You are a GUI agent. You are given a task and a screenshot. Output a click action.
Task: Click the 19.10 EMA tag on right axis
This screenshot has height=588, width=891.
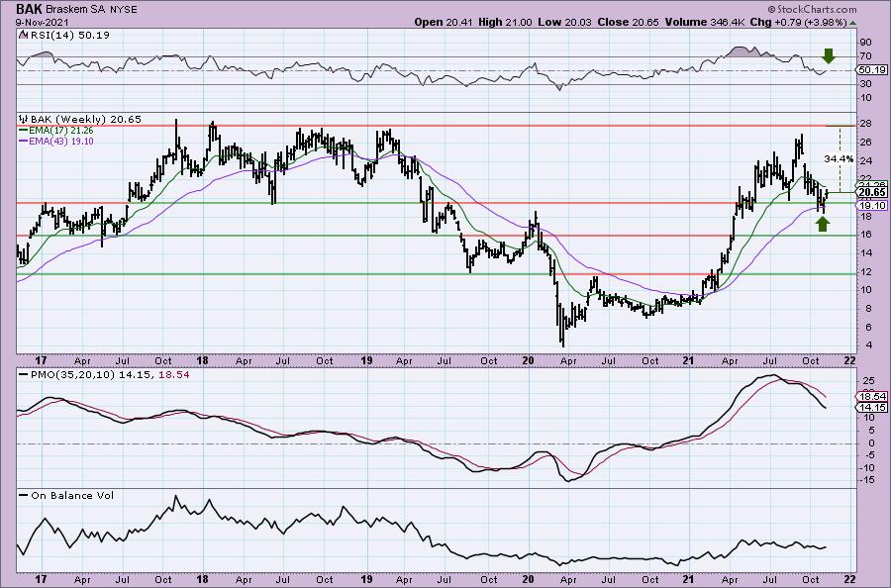[x=871, y=205]
